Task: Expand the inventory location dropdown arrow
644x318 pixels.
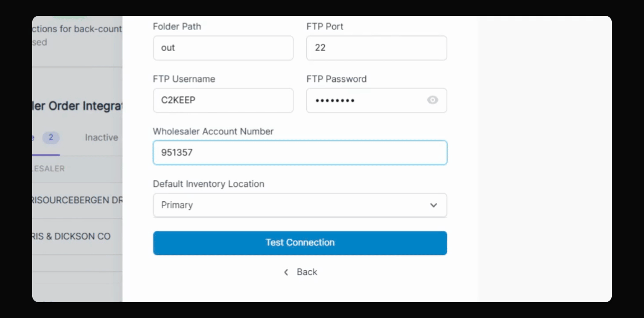Action: pos(433,205)
